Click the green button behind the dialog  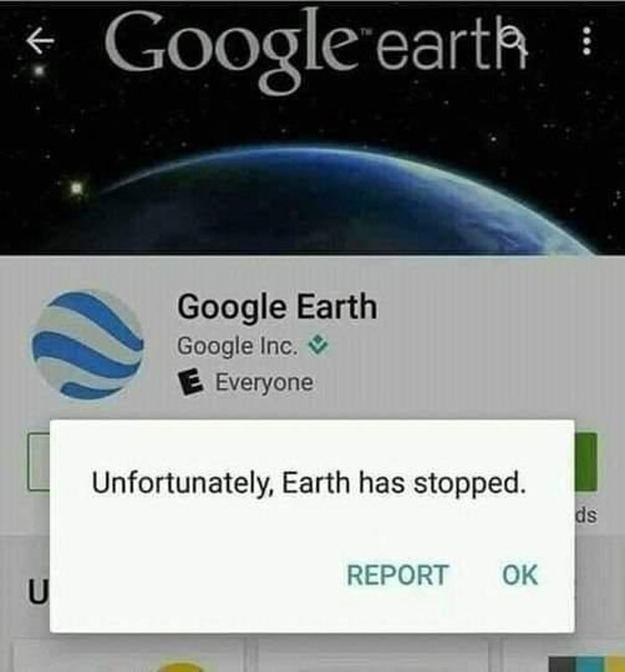[586, 462]
